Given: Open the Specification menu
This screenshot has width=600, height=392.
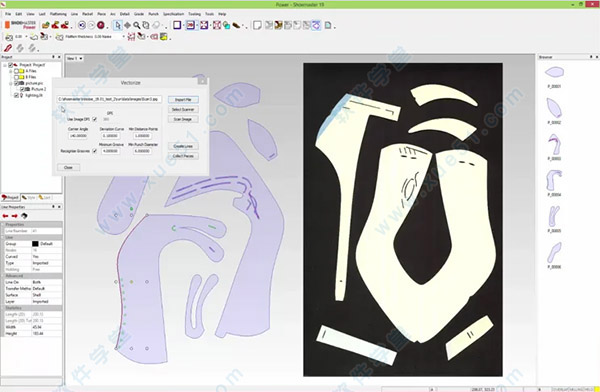Looking at the screenshot, I should [x=174, y=14].
